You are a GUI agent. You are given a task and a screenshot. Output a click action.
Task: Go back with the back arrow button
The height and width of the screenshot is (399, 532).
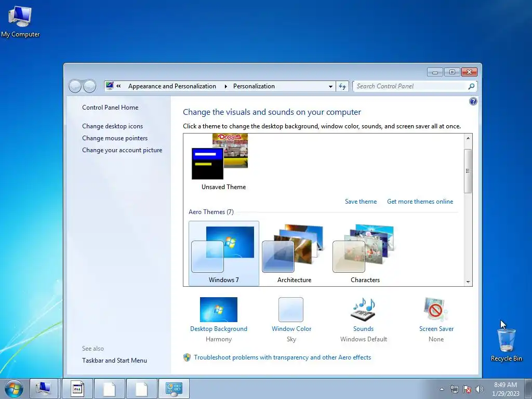pos(75,86)
